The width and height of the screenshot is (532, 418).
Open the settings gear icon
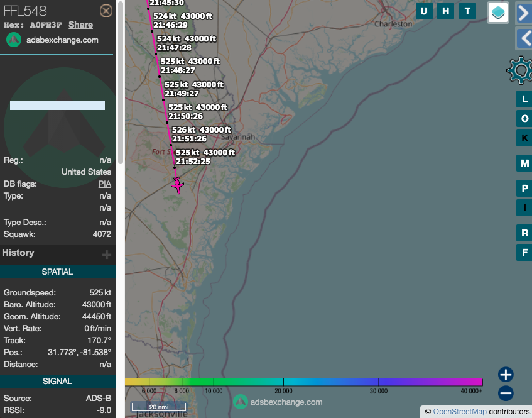coord(519,70)
